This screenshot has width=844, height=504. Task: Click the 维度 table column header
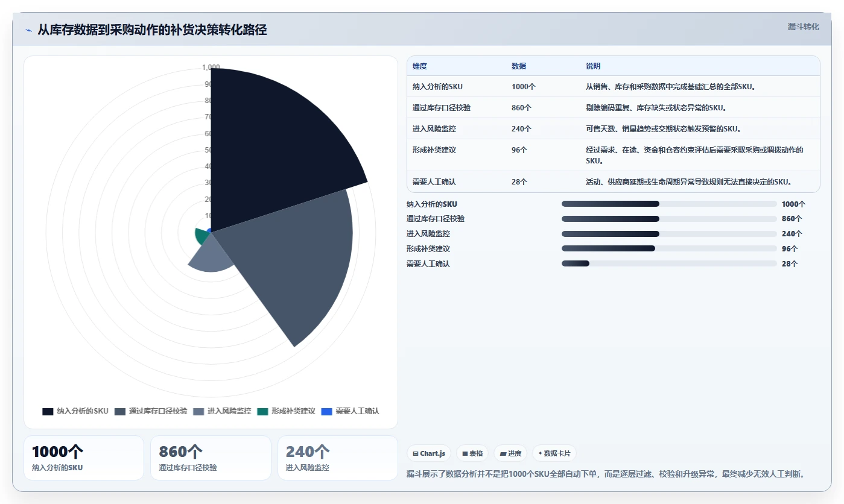point(420,66)
